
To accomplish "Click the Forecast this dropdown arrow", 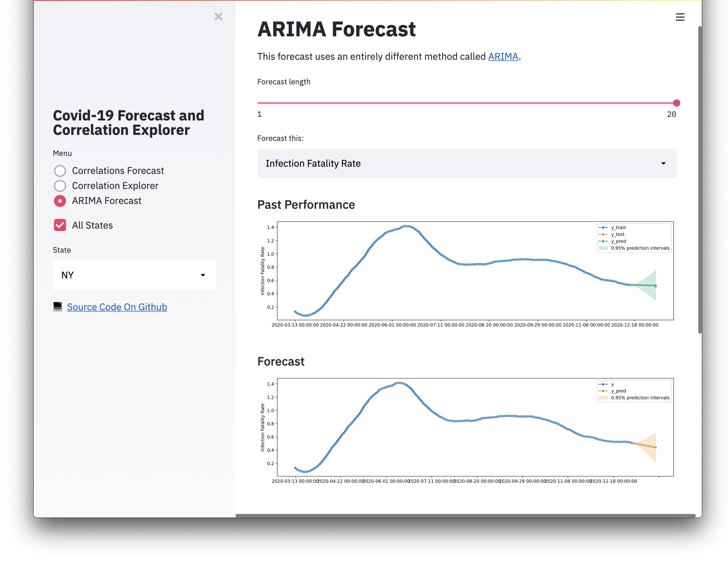I will 663,163.
